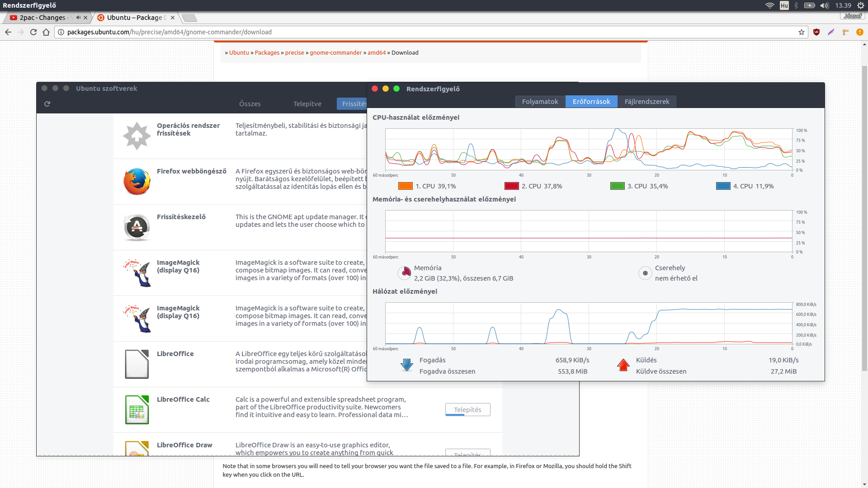
Task: Open the gnome-commander breadcrumb link
Action: (336, 53)
